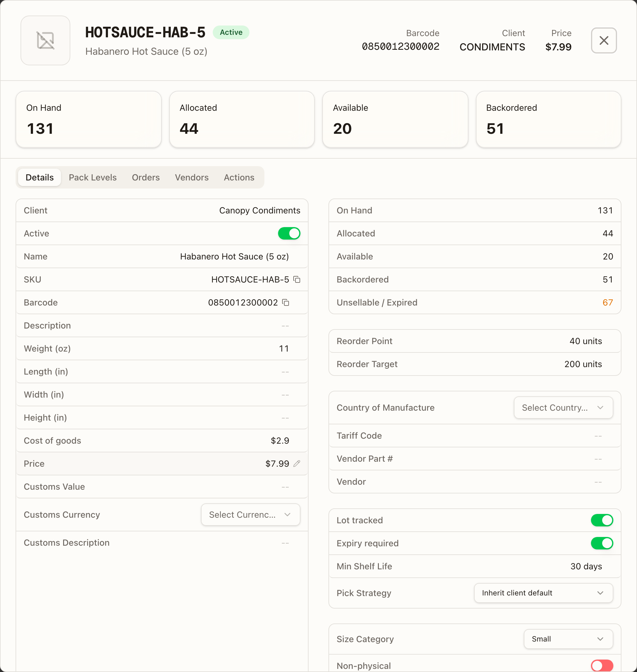The height and width of the screenshot is (672, 637).
Task: Click the Length (in) empty value
Action: [x=285, y=371]
